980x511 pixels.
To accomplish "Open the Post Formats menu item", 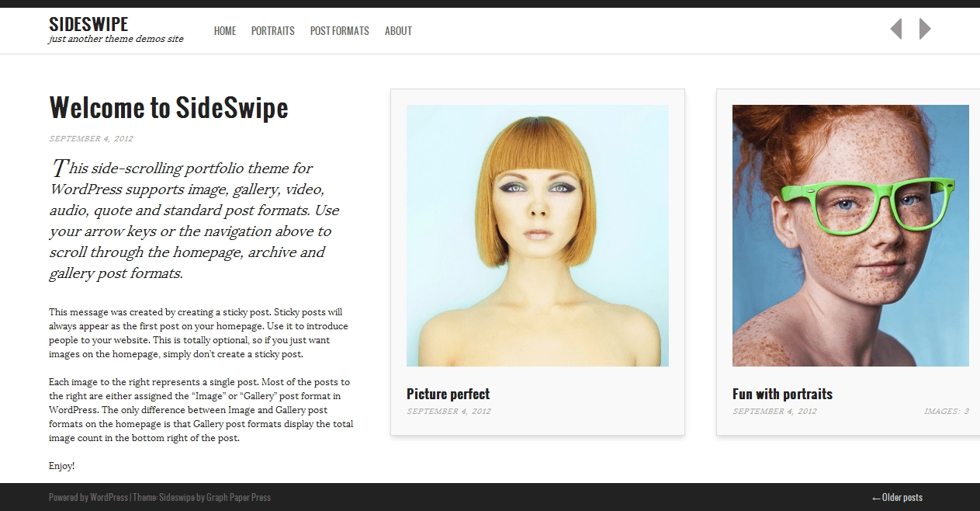I will pos(339,31).
